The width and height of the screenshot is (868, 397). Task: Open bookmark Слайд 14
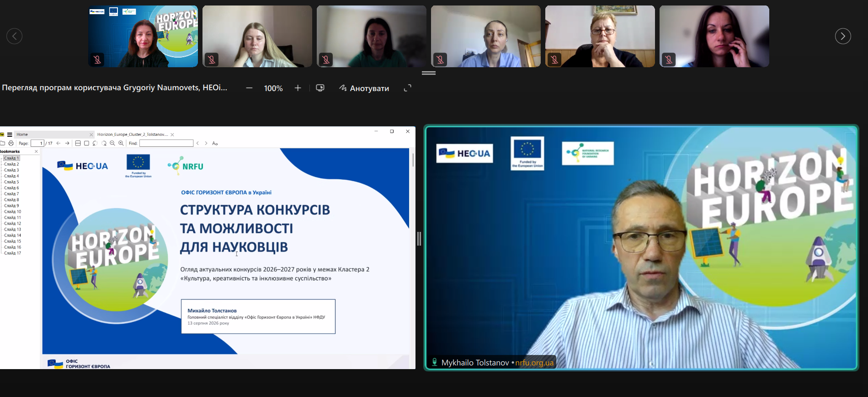point(12,236)
